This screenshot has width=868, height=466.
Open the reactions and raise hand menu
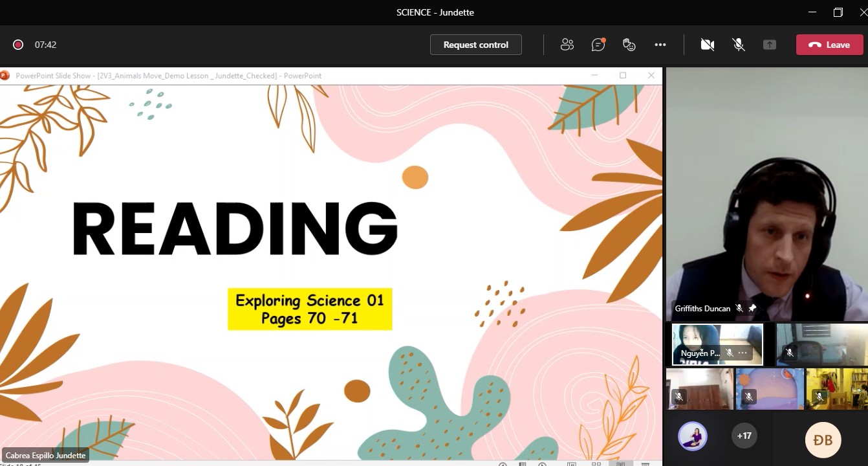pyautogui.click(x=629, y=45)
